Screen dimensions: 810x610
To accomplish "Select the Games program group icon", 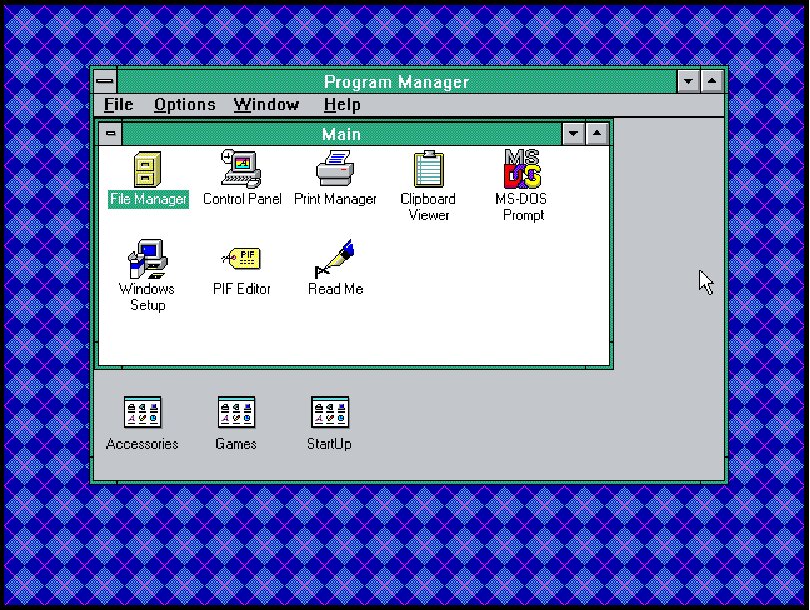I will point(236,412).
